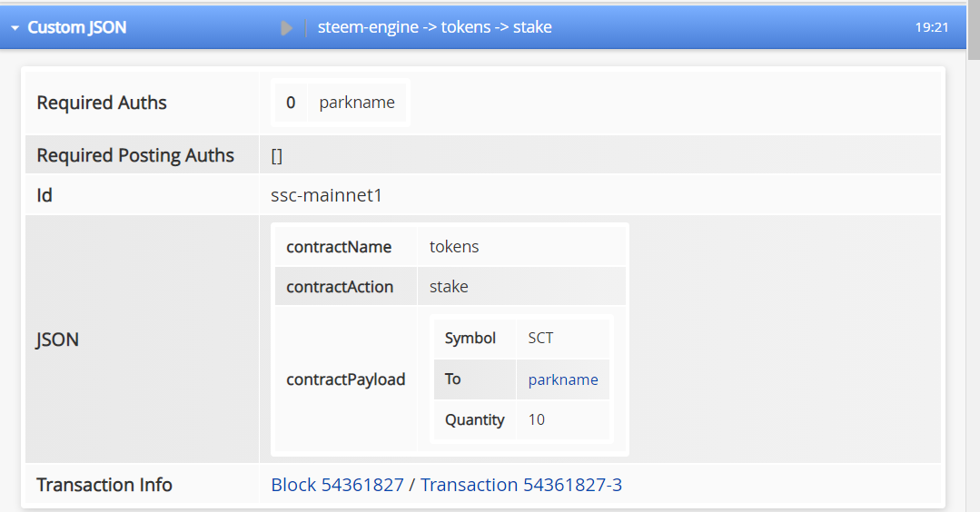
Task: Click the ssc-mainnet1 value
Action: (x=326, y=195)
